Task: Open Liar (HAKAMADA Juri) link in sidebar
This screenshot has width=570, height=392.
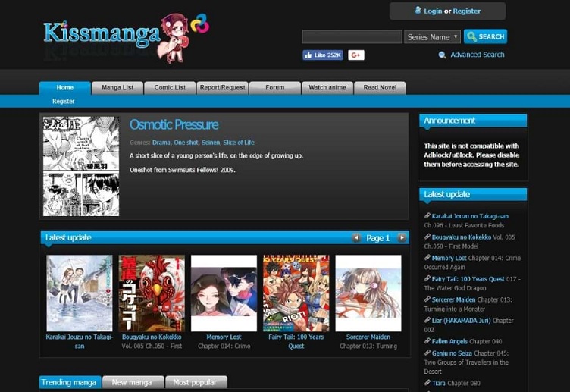Action: tap(462, 321)
